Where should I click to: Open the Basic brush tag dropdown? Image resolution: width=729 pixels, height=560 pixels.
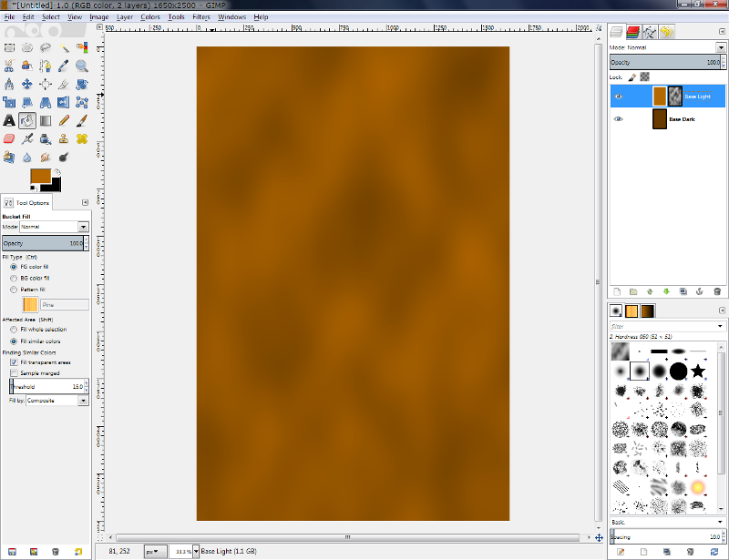(720, 523)
